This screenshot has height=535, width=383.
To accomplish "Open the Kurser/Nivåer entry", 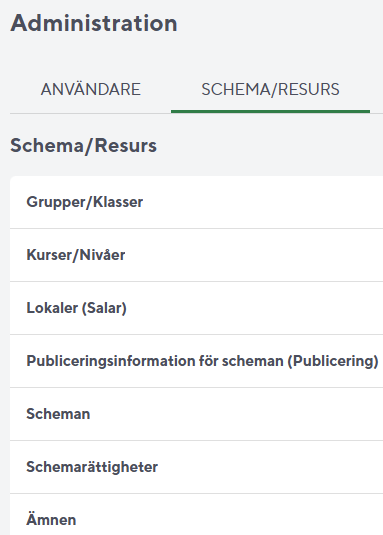I will (196, 255).
